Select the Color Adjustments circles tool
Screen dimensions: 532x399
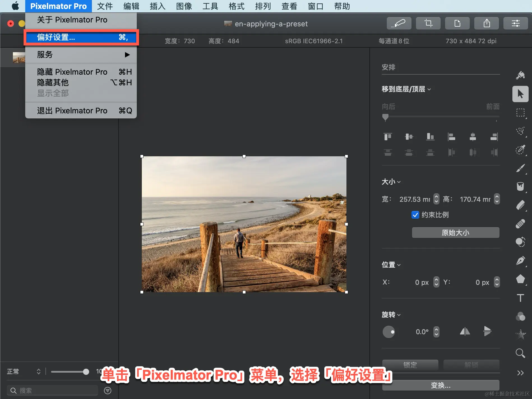520,316
